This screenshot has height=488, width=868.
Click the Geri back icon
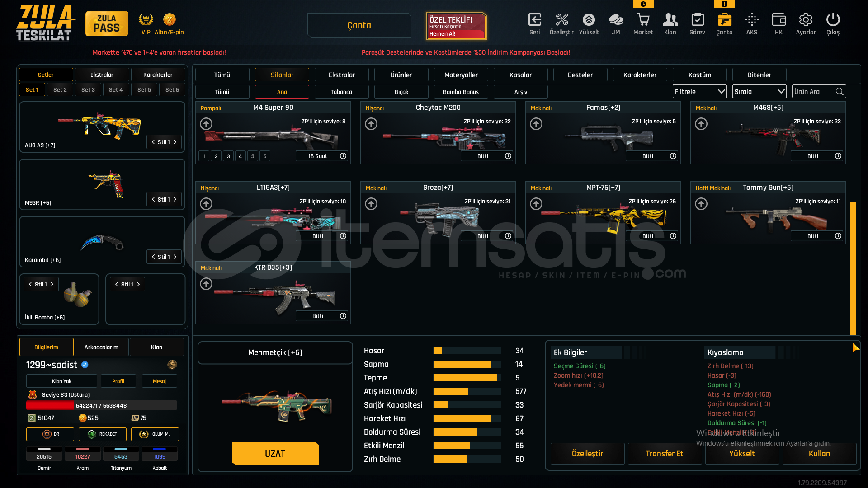point(534,20)
